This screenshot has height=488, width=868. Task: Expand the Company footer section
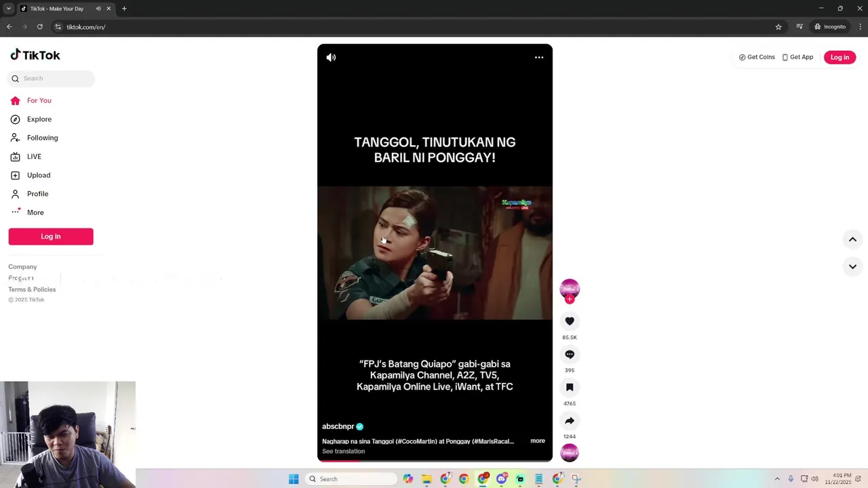tap(22, 267)
